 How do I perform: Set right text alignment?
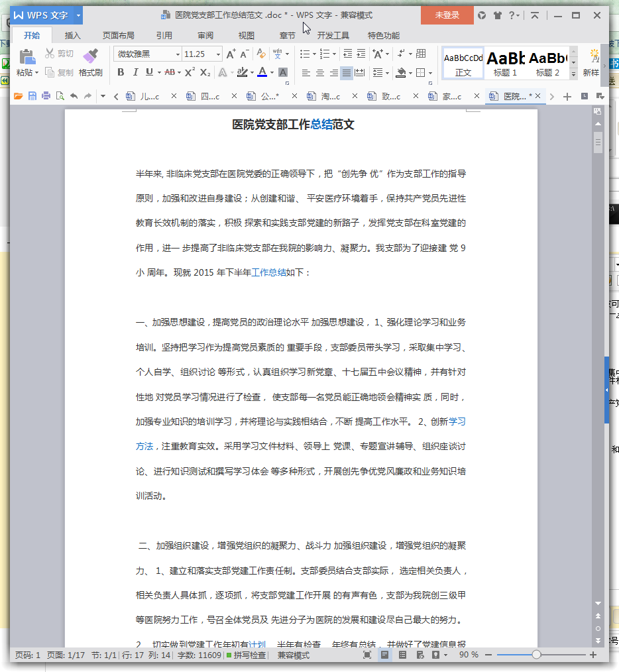coord(333,73)
